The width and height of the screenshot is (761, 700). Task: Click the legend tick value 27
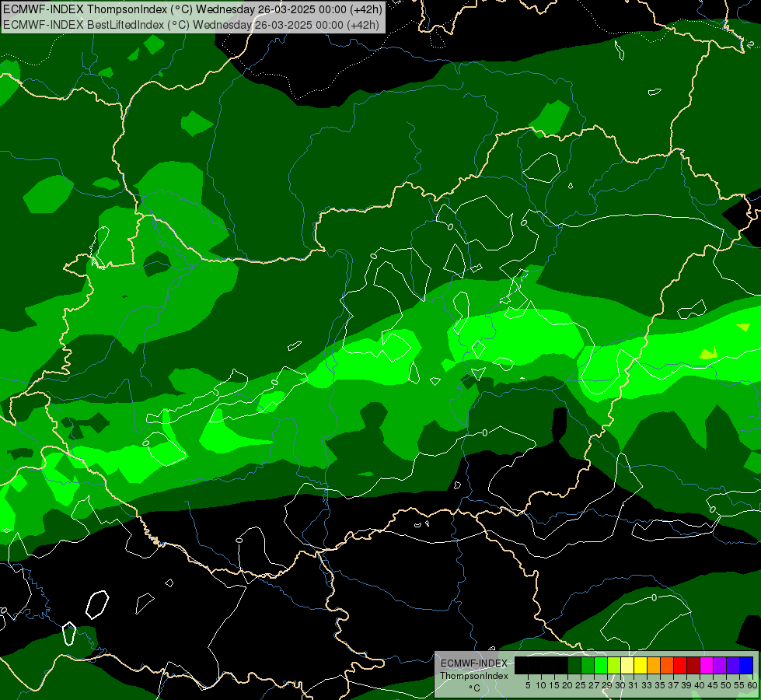[594, 685]
